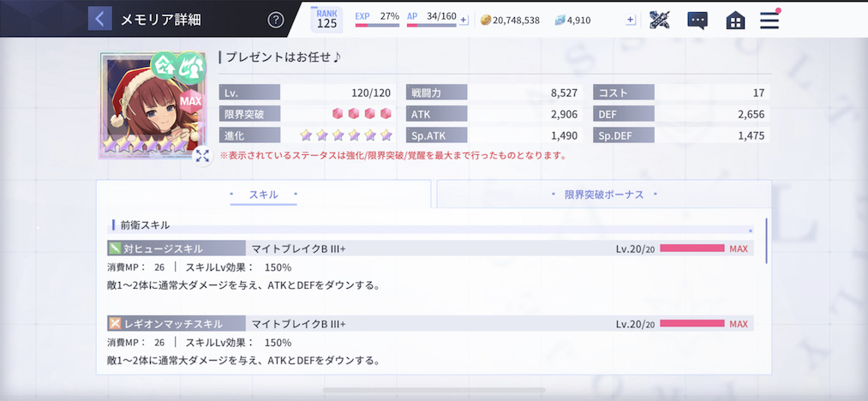868x401 pixels.
Task: Click the first マイトブレイクB III+ skill name
Action: (x=298, y=248)
